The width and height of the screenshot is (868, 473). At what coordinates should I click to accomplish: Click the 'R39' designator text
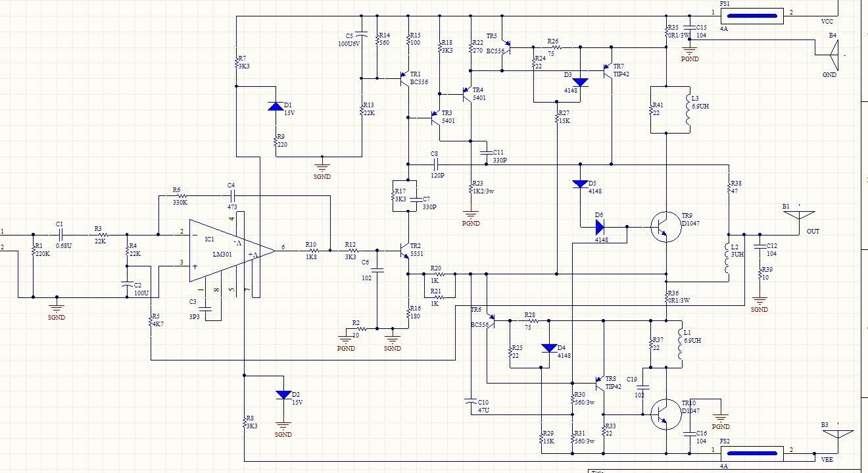coord(768,270)
